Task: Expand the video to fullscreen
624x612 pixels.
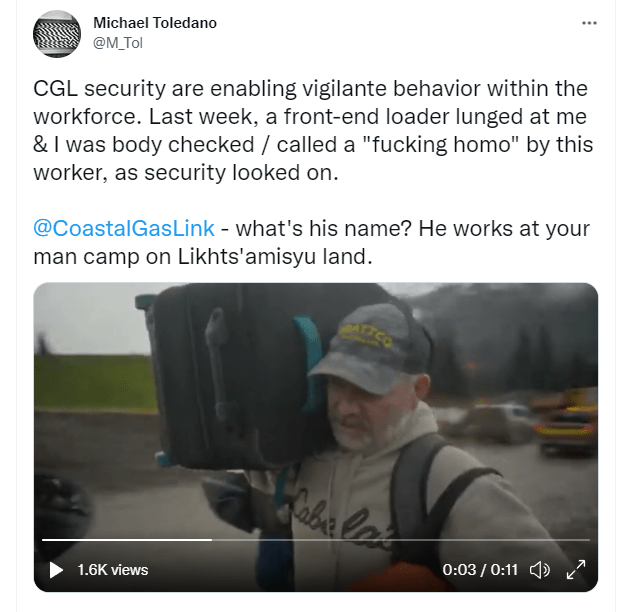Action: point(576,570)
